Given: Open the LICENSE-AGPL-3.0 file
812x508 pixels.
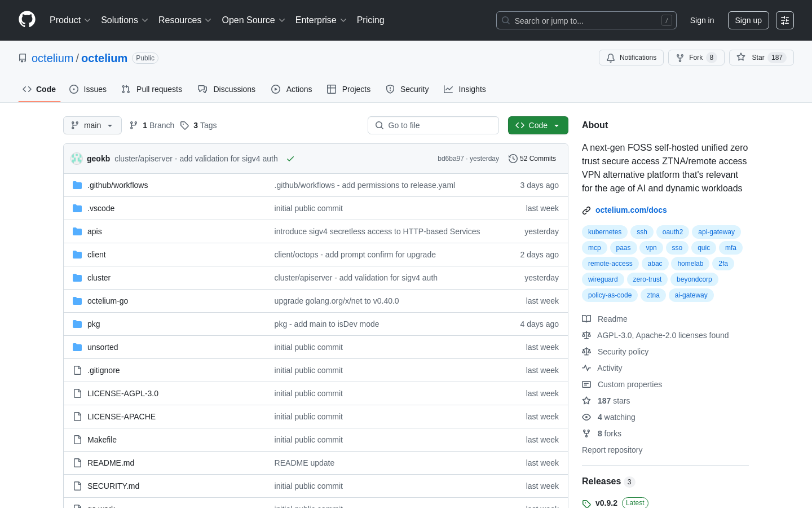Looking at the screenshot, I should coord(123,393).
